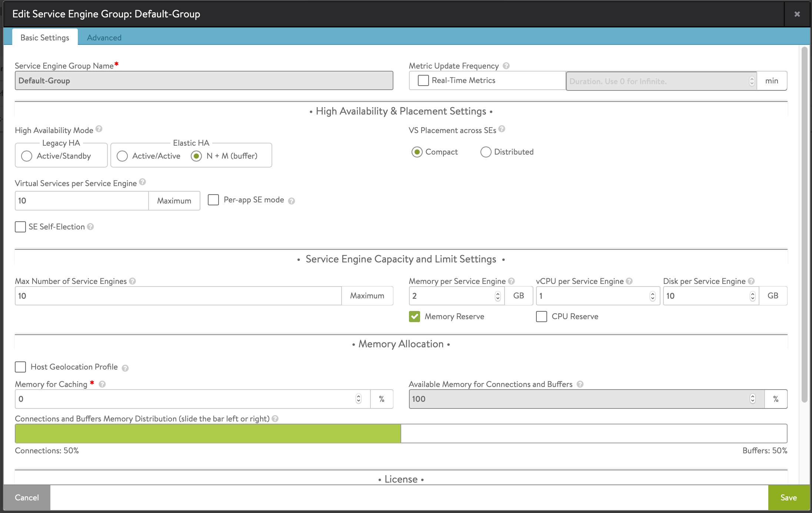Close the Edit Service Engine Group dialog
The image size is (812, 513).
click(x=797, y=14)
